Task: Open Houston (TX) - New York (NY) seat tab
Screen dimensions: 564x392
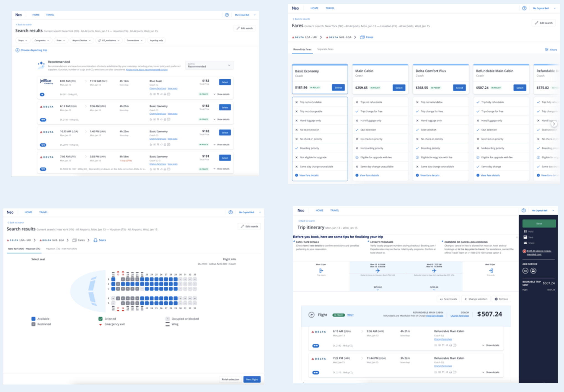Action: pos(61,249)
